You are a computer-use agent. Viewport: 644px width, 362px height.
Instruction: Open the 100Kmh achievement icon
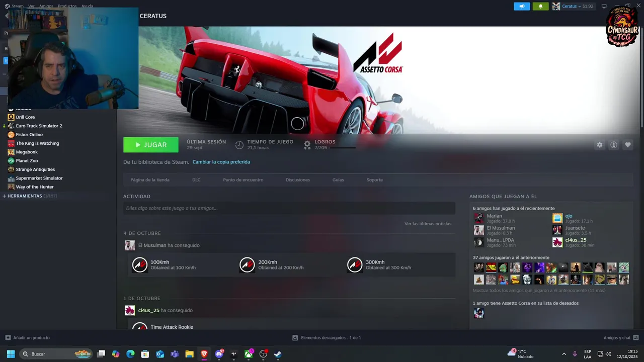point(139,265)
